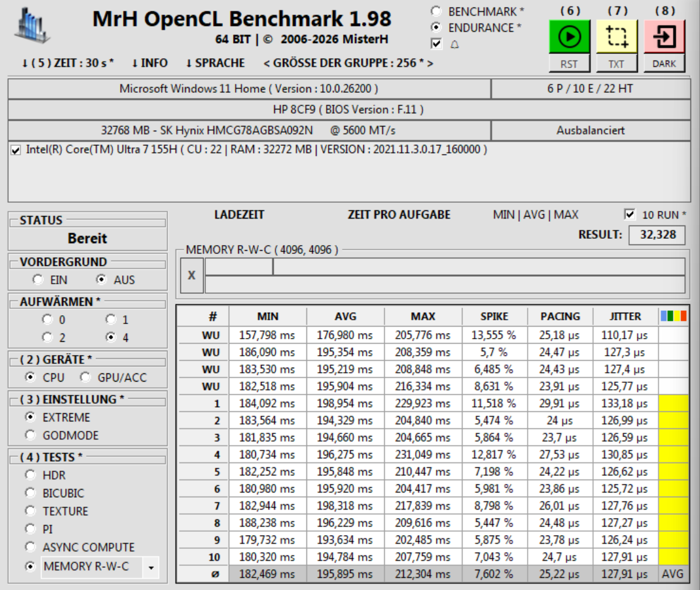
Task: Select BENCHMARK mode radio button
Action: (436, 11)
